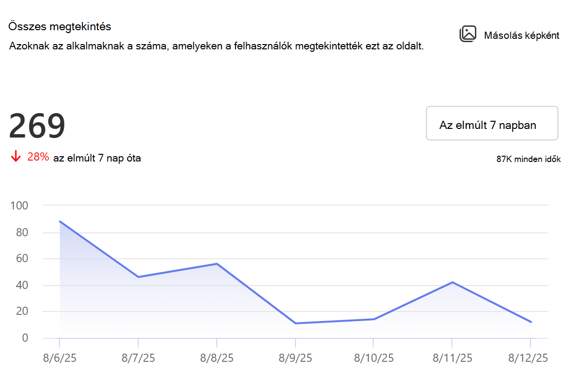Select the Másolás képként label
This screenshot has height=392, width=567.
(521, 35)
